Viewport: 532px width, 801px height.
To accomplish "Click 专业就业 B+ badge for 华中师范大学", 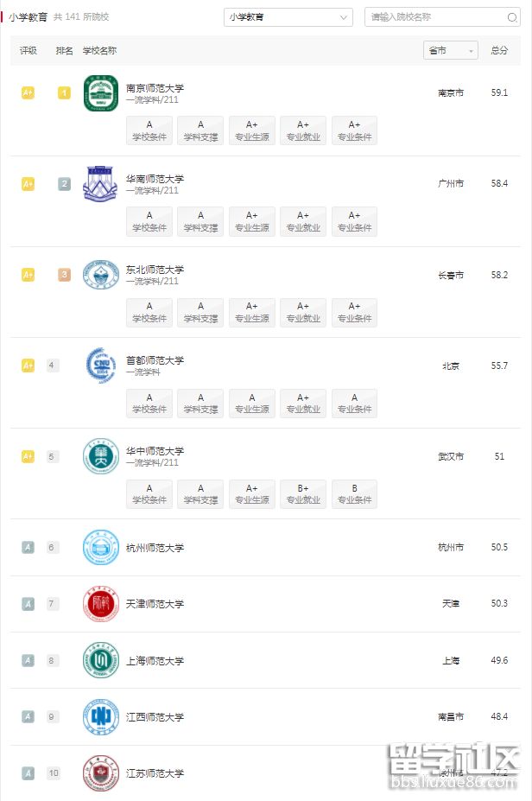I will point(303,494).
